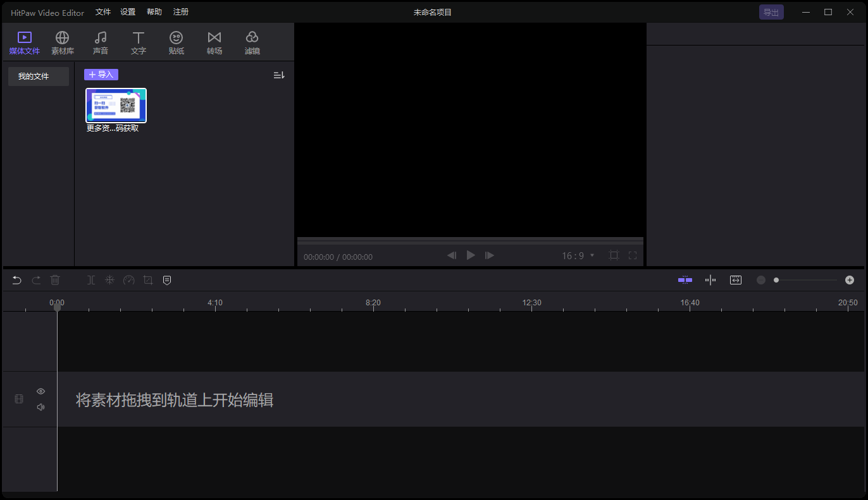
Task: Click the main track drop area text
Action: [x=175, y=400]
